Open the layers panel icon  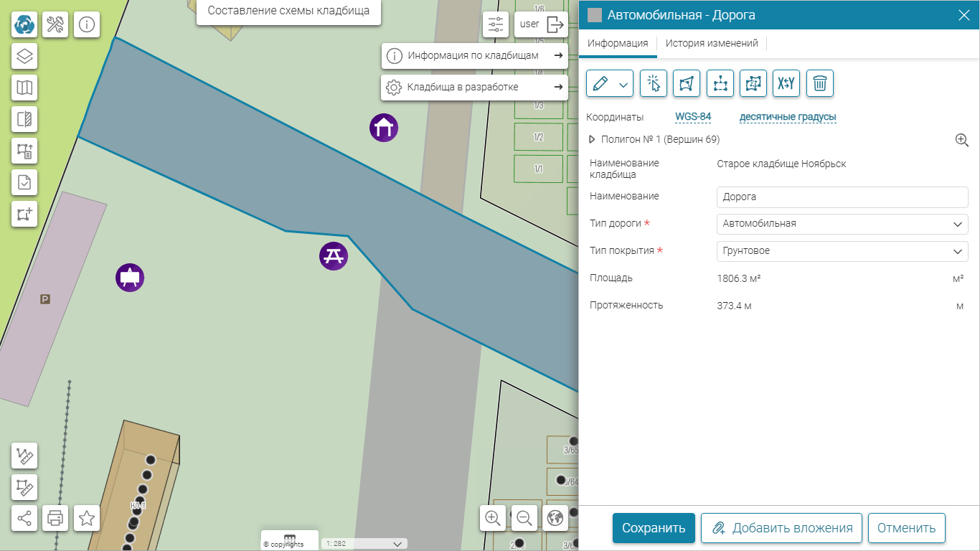tap(24, 56)
